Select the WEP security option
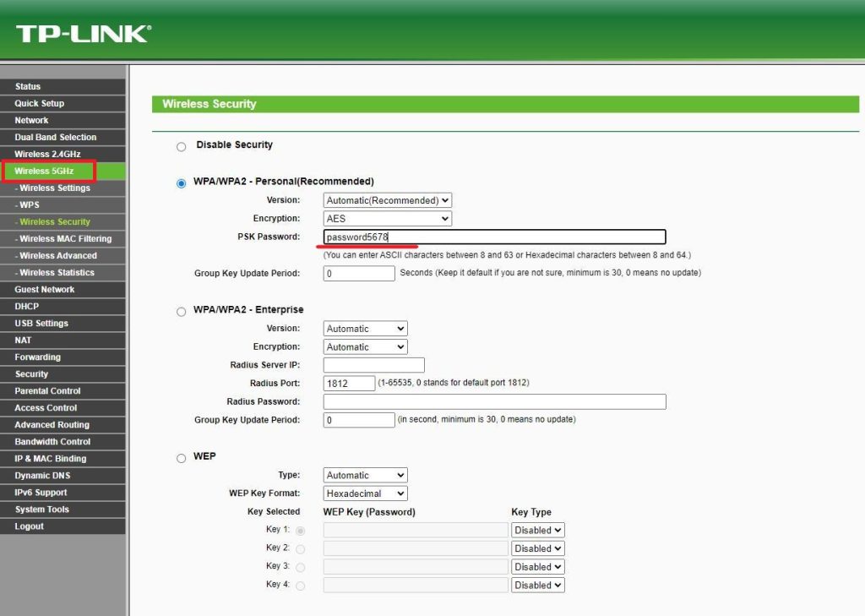Viewport: 865px width, 616px height. (181, 456)
